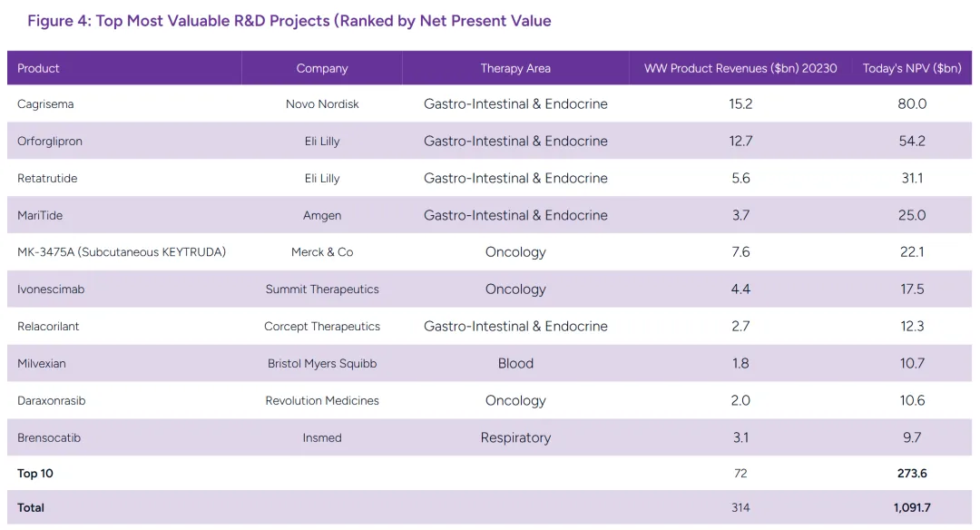Click the Figure 4 title text
This screenshot has height=530, width=980.
[289, 21]
